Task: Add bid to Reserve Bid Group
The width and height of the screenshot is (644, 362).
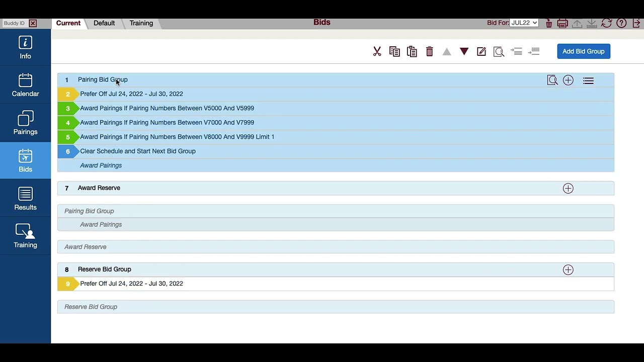Action: click(x=568, y=270)
